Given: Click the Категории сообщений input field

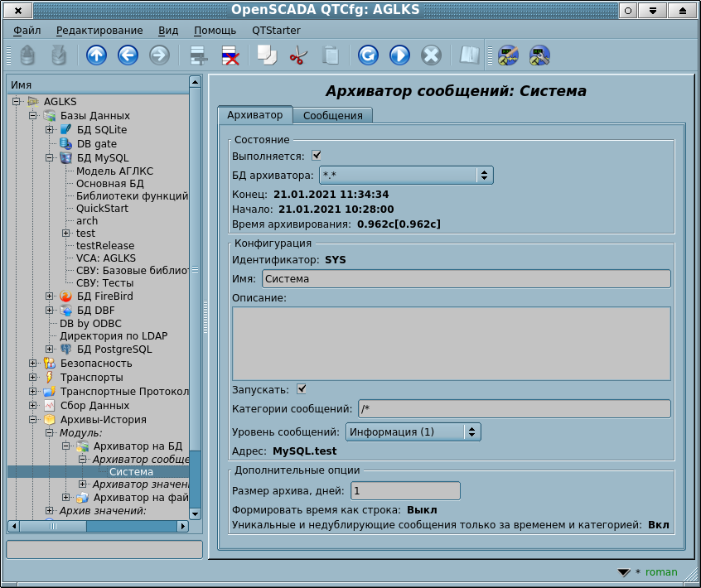Looking at the screenshot, I should pos(514,408).
